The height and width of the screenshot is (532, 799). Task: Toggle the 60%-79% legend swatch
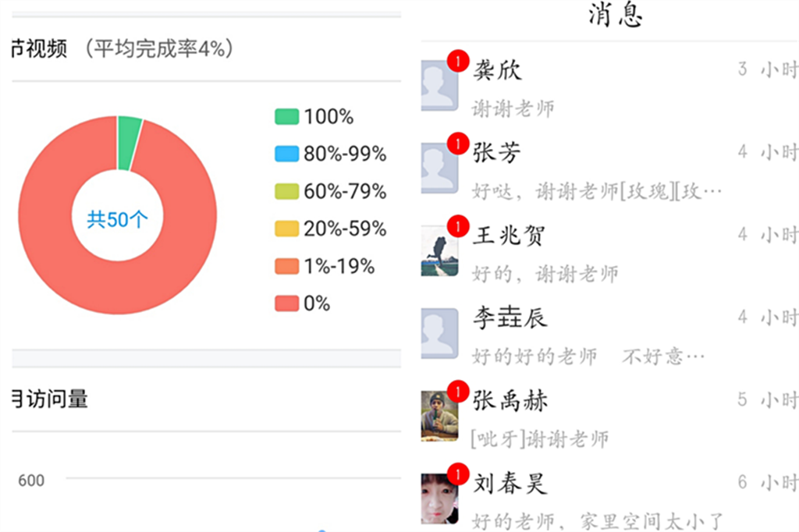click(287, 192)
